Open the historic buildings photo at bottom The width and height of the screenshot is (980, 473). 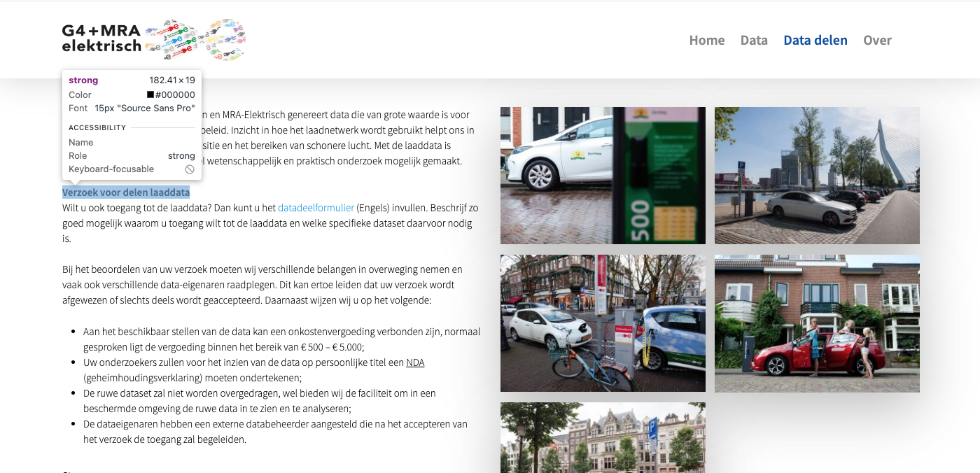pos(603,437)
